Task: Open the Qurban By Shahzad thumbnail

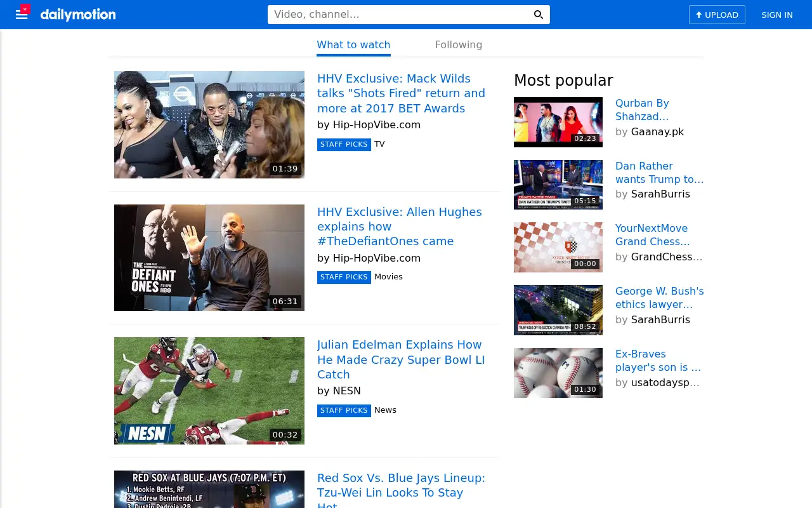Action: click(558, 122)
